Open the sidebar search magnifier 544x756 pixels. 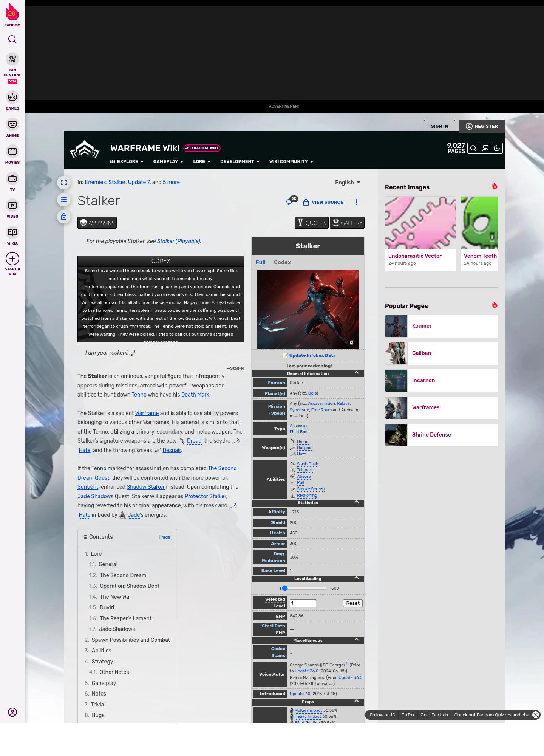tap(12, 39)
